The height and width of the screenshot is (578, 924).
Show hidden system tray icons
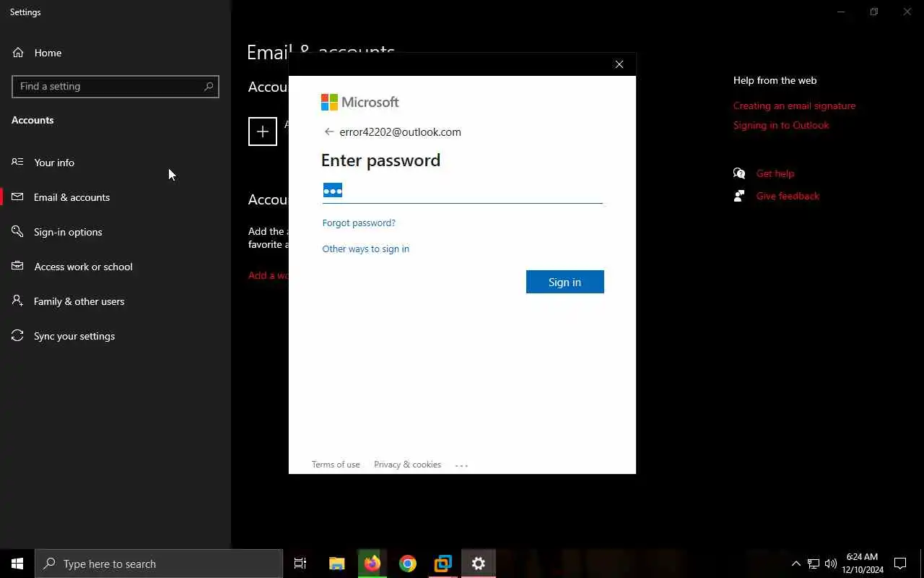(796, 564)
